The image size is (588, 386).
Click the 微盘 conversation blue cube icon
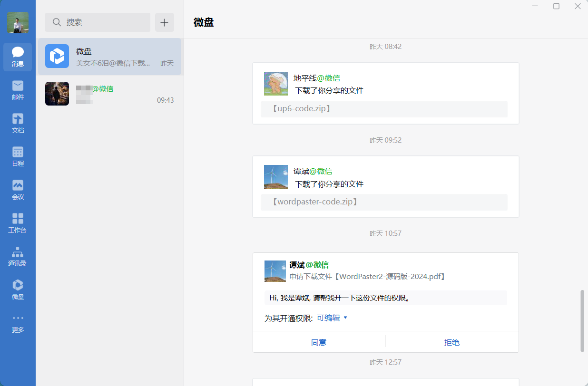click(57, 56)
